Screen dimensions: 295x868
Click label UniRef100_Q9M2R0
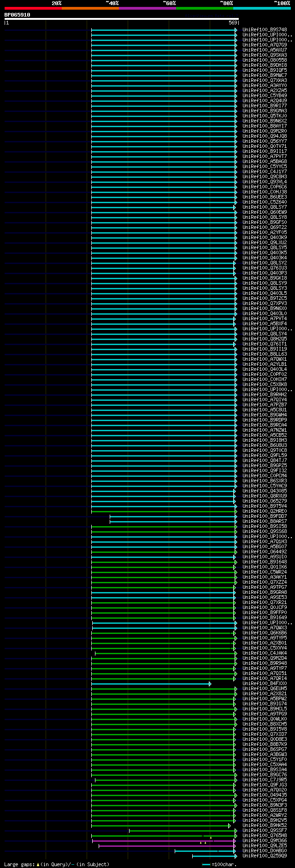(x=265, y=131)
